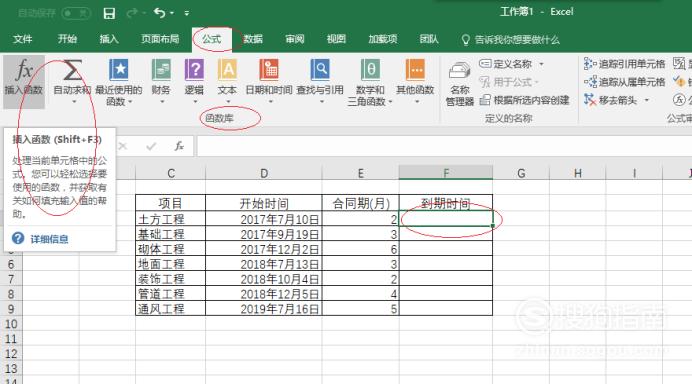692x384 pixels.
Task: Select the Formulas tab
Action: 212,39
